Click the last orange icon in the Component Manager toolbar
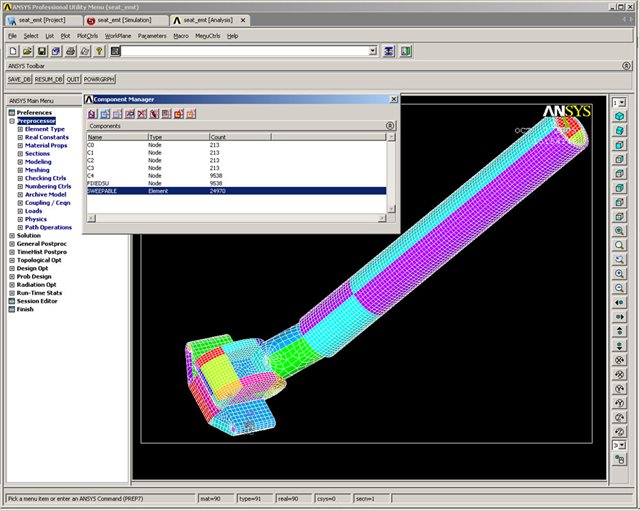 (x=191, y=114)
